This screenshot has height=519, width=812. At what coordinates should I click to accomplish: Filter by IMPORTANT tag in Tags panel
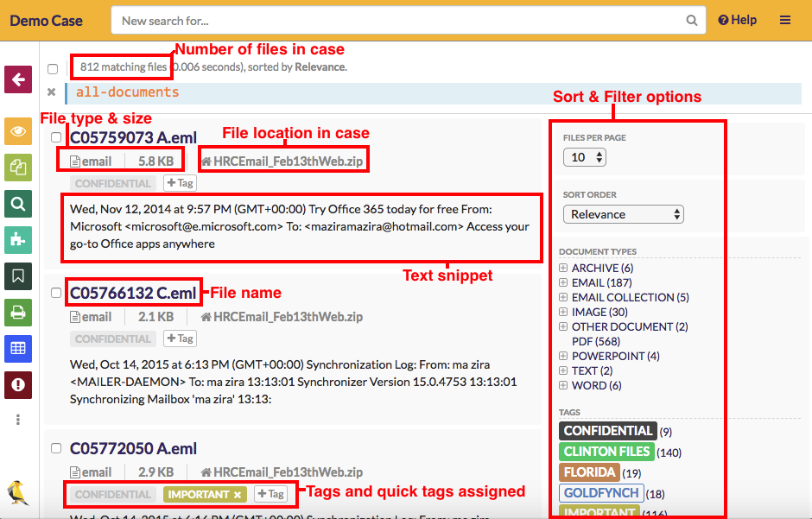click(x=599, y=512)
